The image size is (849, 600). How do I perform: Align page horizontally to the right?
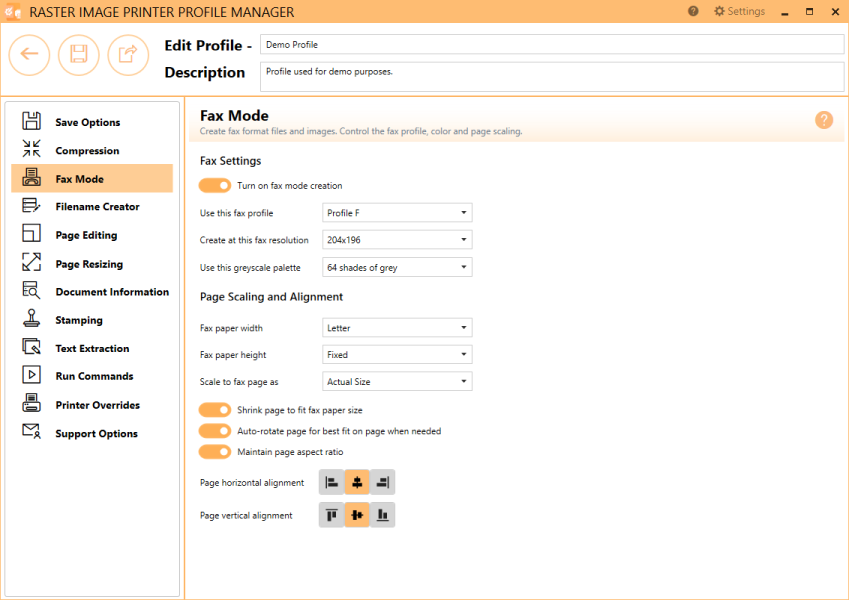coord(382,482)
